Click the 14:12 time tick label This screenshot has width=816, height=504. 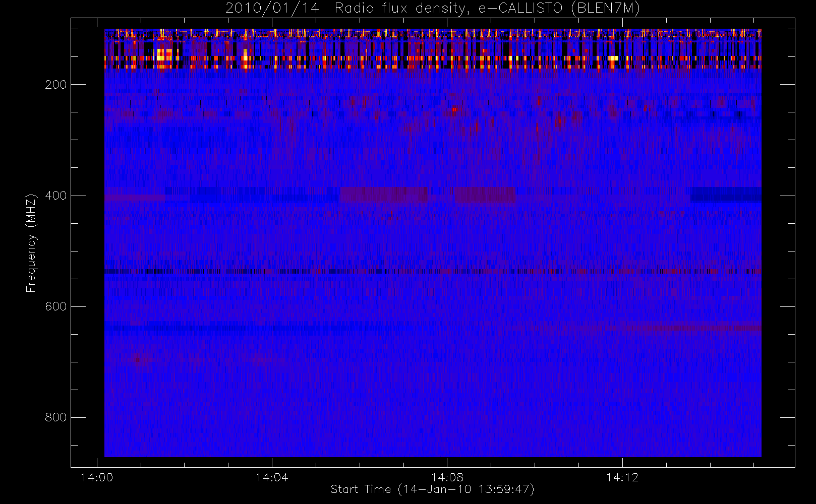tap(622, 477)
